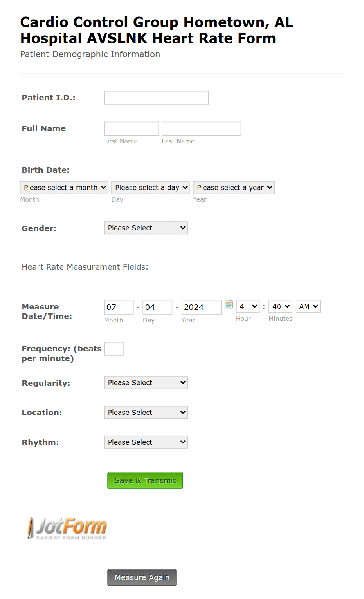This screenshot has height=599, width=364.
Task: Click the Month field showing 07
Action: click(x=118, y=307)
